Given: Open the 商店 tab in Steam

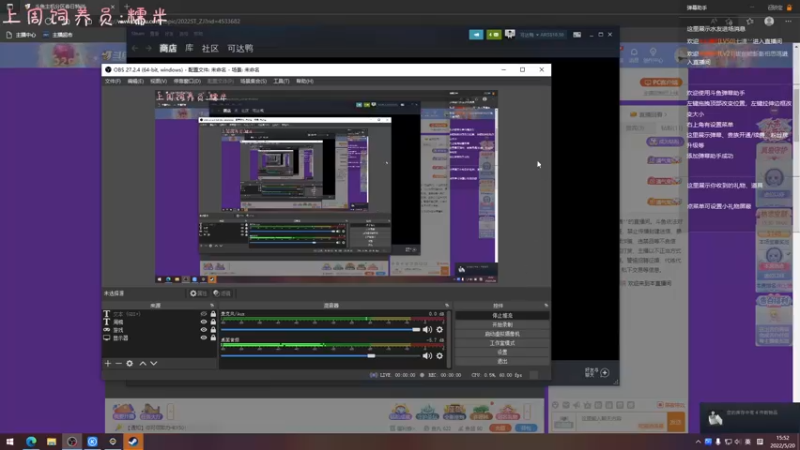Looking at the screenshot, I should coord(168,48).
